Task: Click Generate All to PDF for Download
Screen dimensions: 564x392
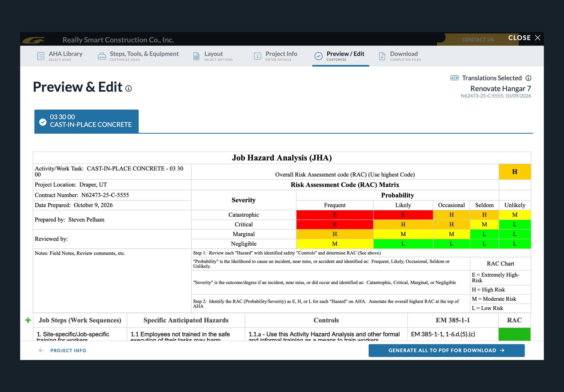Action: click(x=447, y=350)
